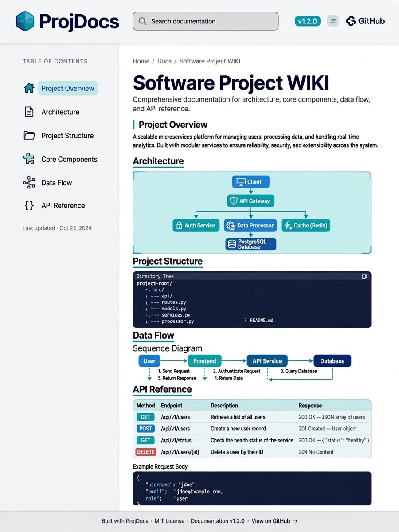Open Project Structure sidebar entry
Image resolution: width=399 pixels, height=532 pixels.
pyautogui.click(x=67, y=136)
